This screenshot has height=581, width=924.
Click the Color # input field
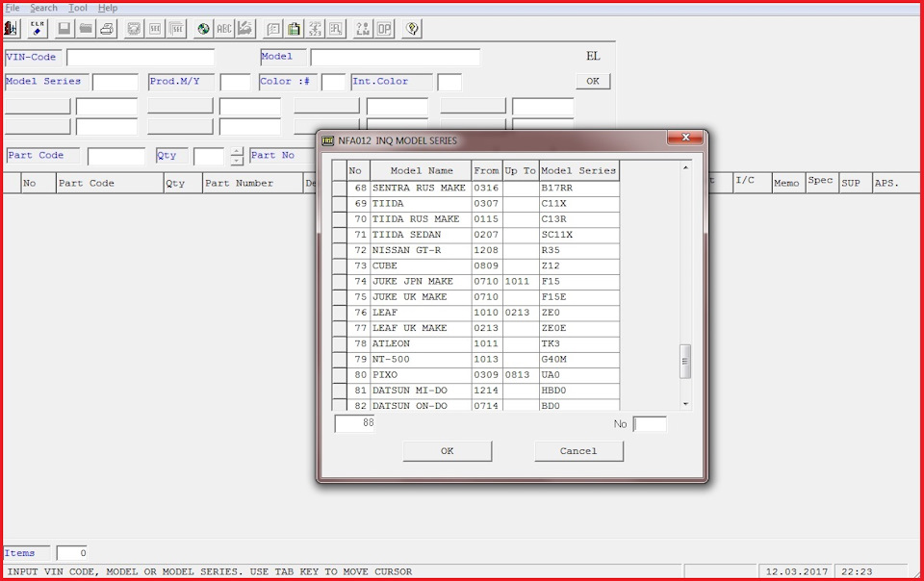(x=334, y=82)
